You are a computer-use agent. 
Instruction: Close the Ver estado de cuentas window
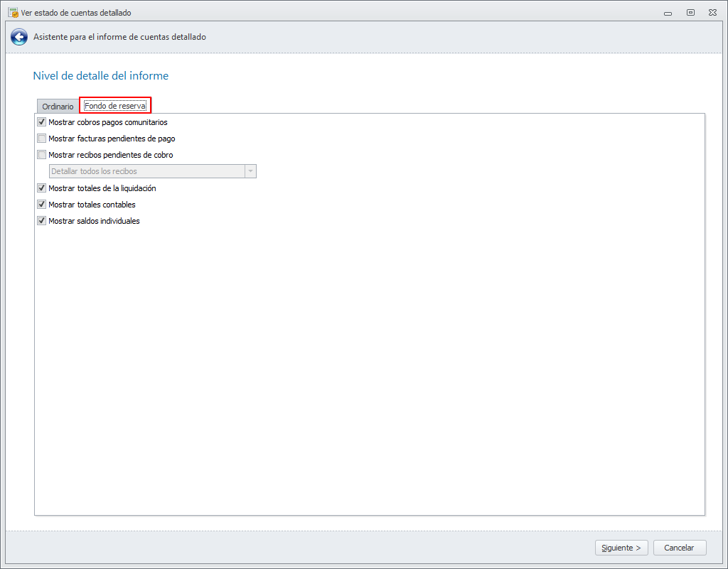point(712,13)
